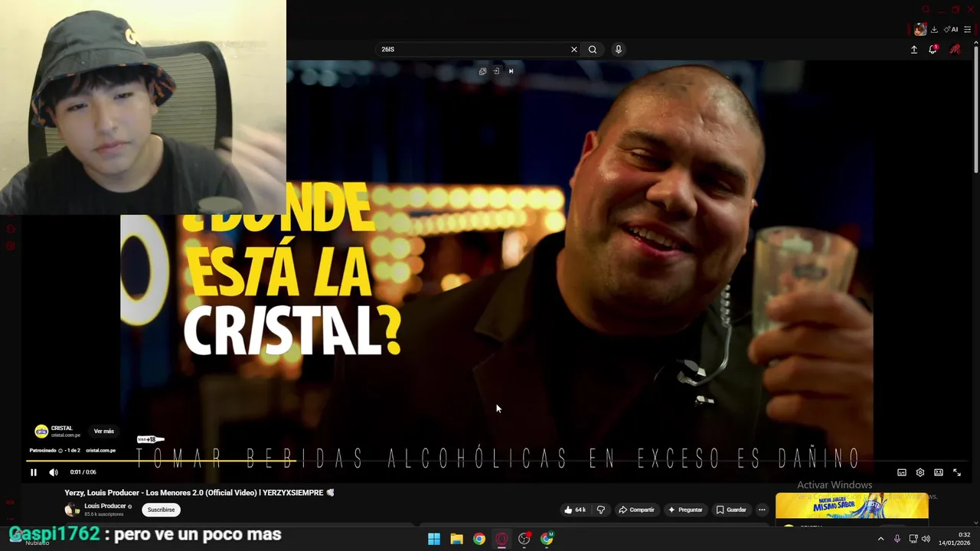This screenshot has width=980, height=551.
Task: Open more actions three-dot menu
Action: coord(762,510)
